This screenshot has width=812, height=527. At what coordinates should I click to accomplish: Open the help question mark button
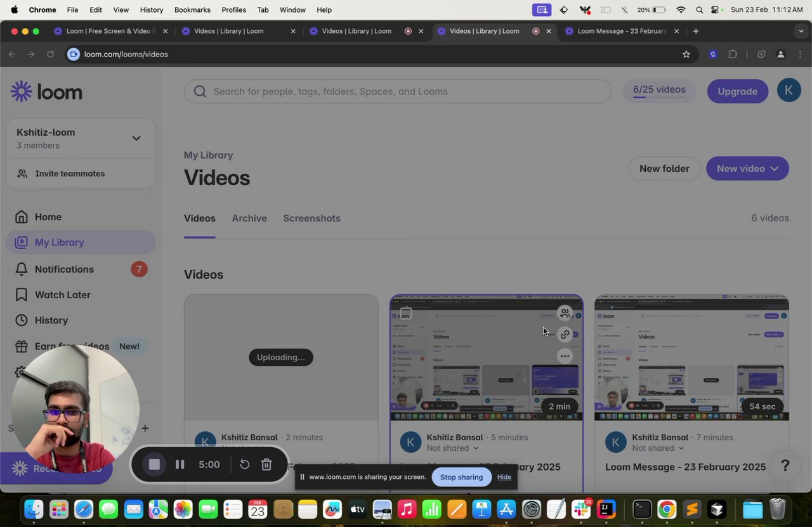pyautogui.click(x=785, y=465)
